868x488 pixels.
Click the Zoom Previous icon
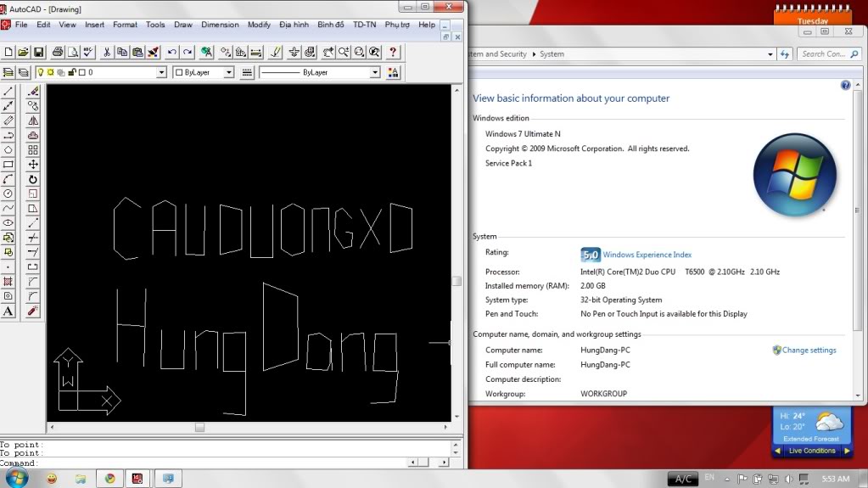375,52
